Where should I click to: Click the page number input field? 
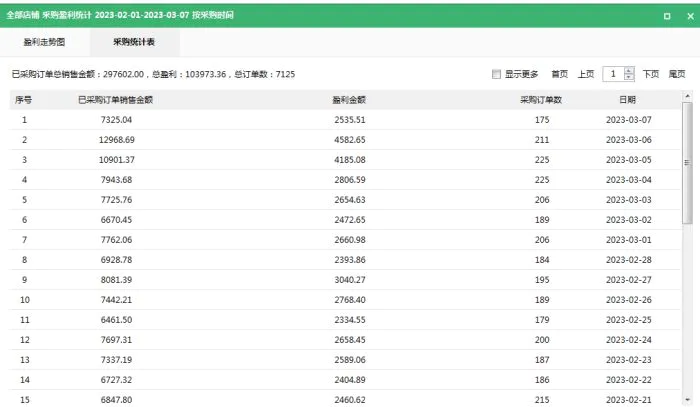pos(613,74)
